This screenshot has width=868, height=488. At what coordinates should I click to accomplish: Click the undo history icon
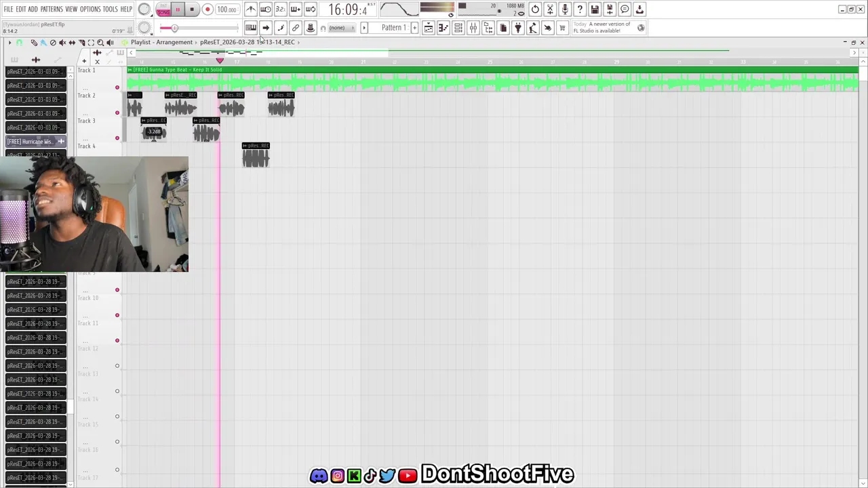535,9
